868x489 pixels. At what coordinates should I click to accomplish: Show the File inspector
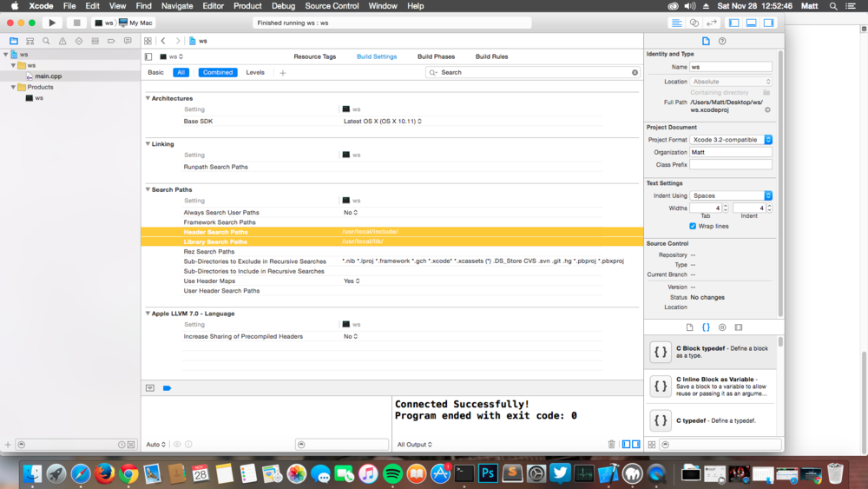[706, 41]
